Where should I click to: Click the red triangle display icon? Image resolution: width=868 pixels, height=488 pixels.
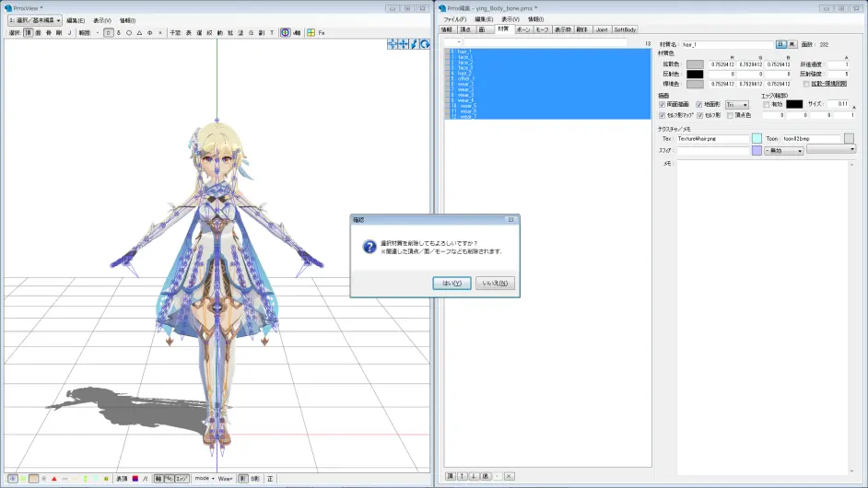click(x=54, y=479)
